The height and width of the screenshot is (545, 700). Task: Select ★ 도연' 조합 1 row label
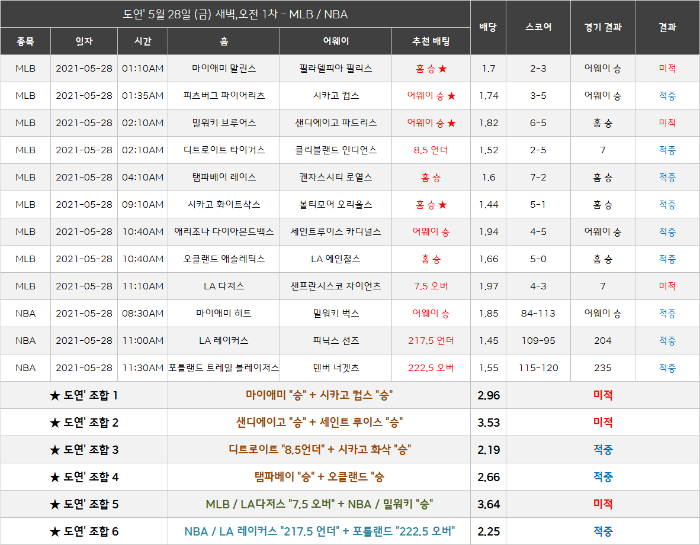click(x=84, y=395)
